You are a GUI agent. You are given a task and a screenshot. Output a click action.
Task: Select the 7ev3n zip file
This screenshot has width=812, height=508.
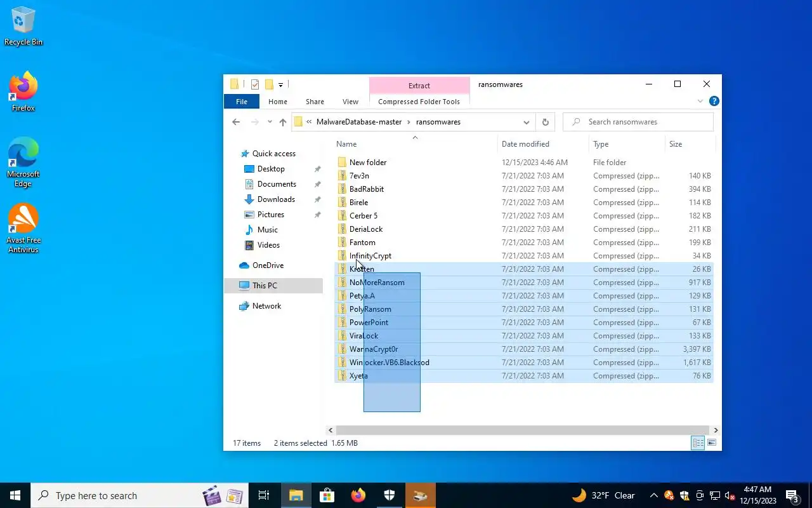coord(359,176)
